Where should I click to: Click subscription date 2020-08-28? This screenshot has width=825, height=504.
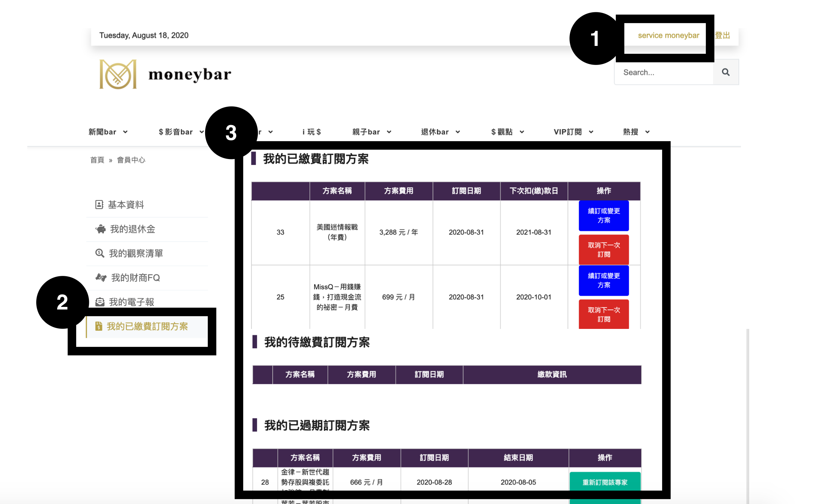tap(434, 482)
